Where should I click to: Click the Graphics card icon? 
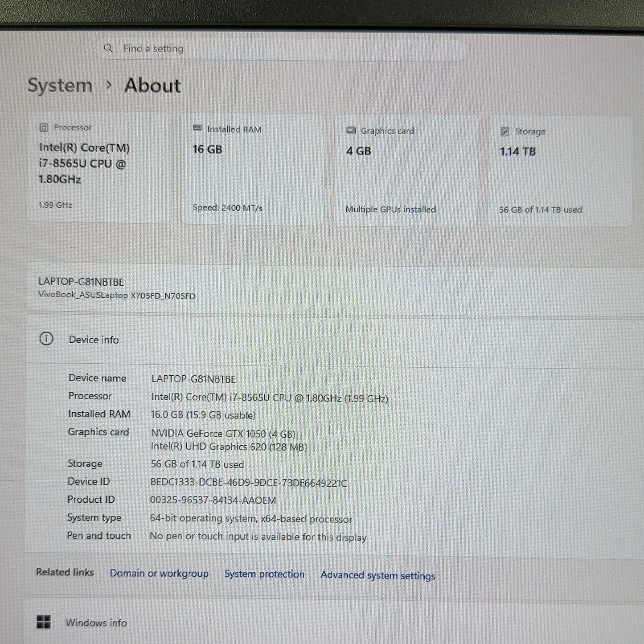351,130
